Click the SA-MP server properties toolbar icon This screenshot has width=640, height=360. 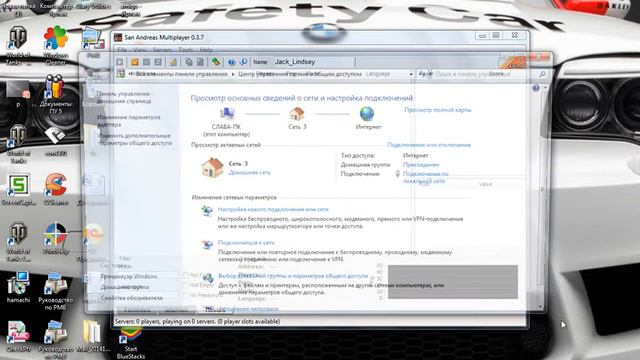pos(200,62)
